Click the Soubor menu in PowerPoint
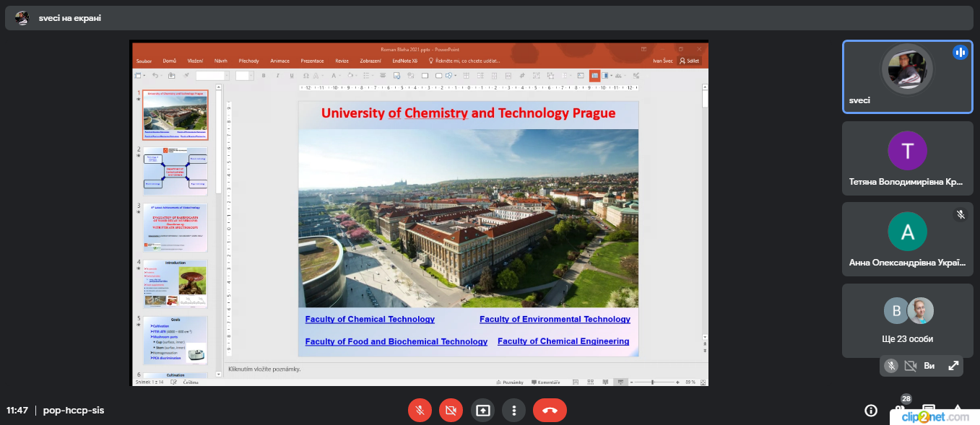Screen dimensions: 980x425 [x=144, y=61]
